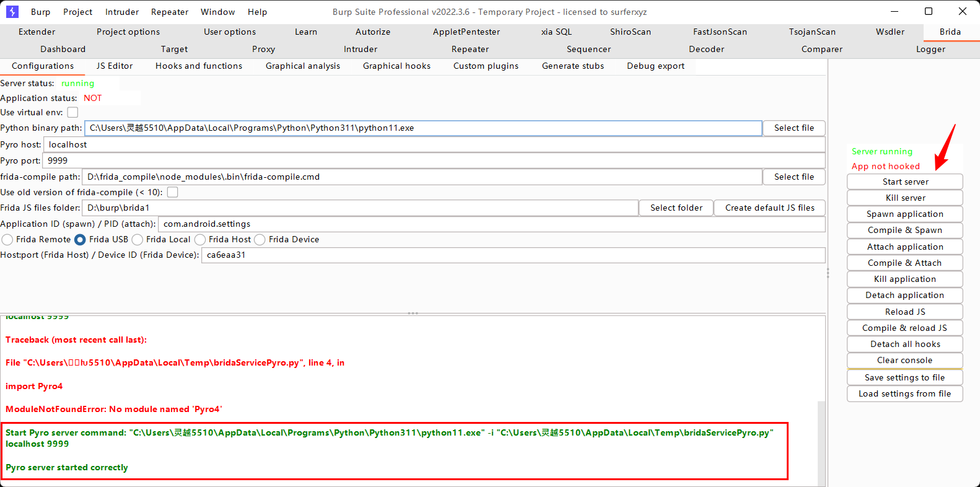This screenshot has height=487, width=980.
Task: Go to the Proxy tab
Action: pyautogui.click(x=263, y=49)
